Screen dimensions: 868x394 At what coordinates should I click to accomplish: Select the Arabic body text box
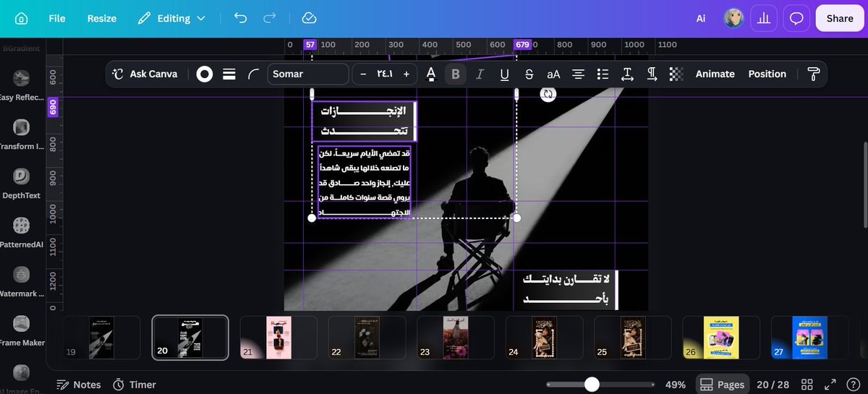pos(365,182)
